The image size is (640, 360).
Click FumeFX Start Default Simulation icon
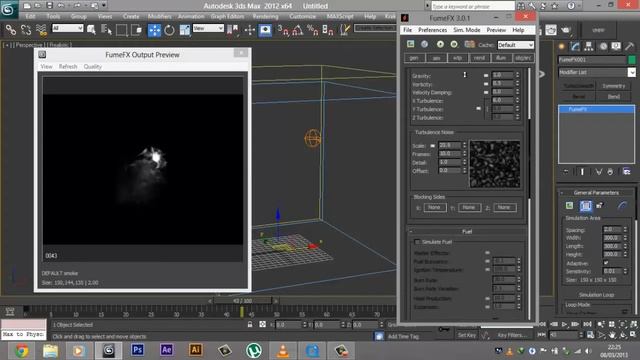[x=440, y=44]
